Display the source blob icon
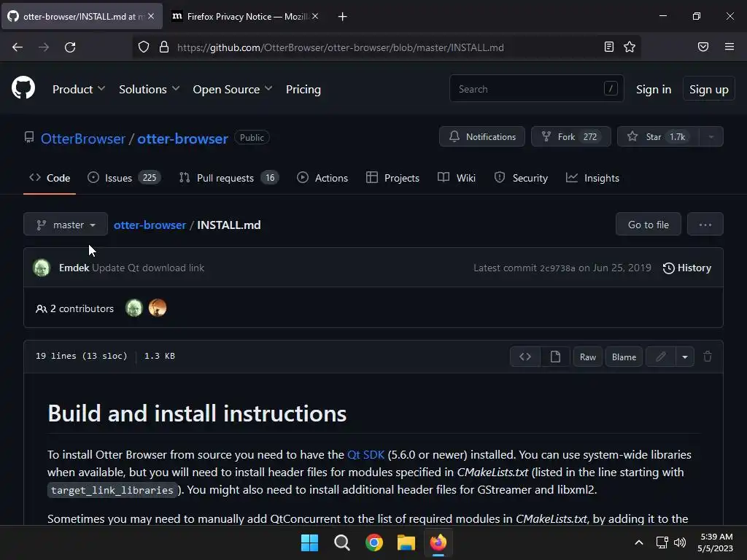The height and width of the screenshot is (560, 747). pos(525,357)
